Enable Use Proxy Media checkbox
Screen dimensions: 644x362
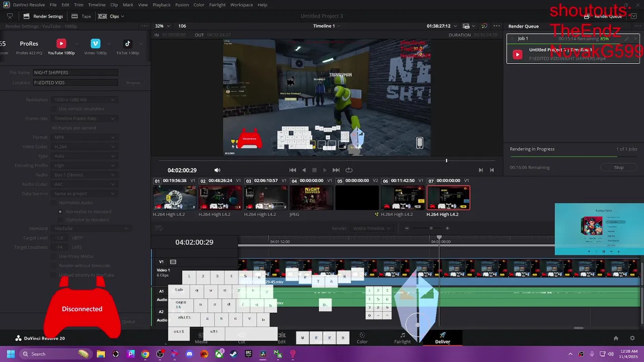[x=54, y=256]
